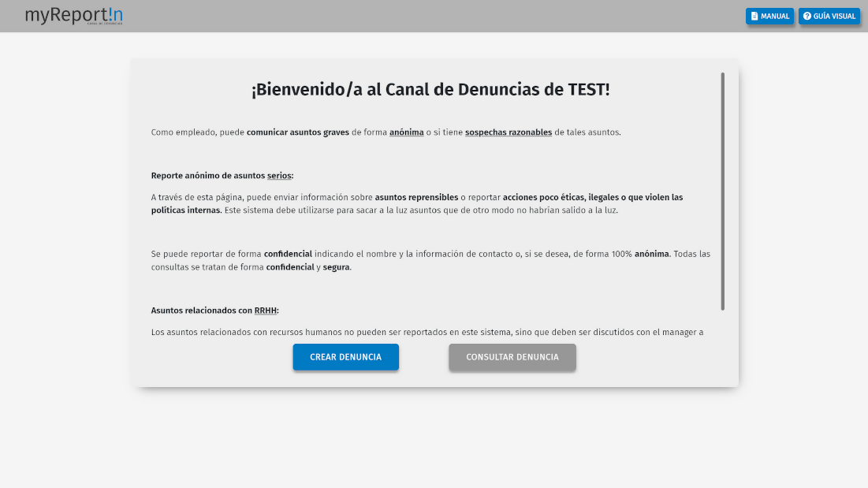The image size is (868, 488).
Task: Open the GUÍA VISUAL
Action: pos(829,16)
